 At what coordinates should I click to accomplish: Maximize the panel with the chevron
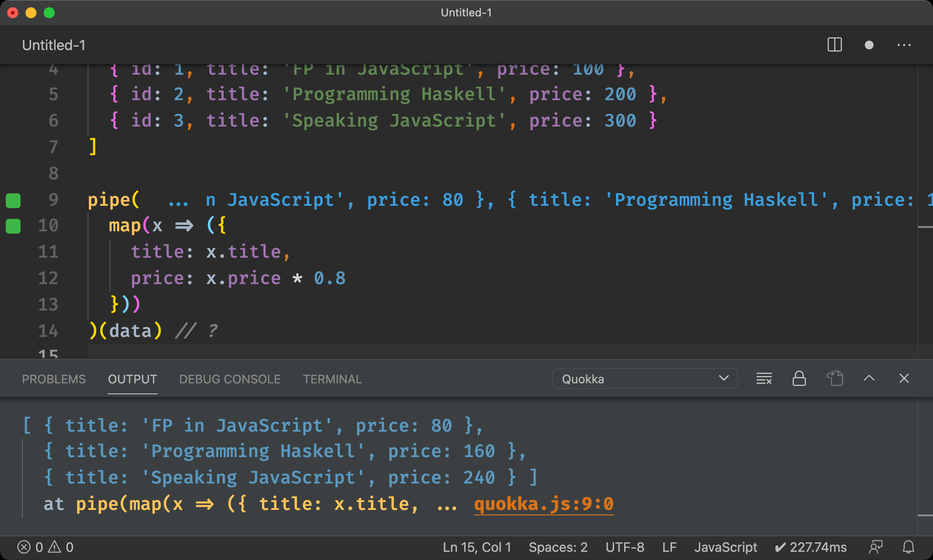point(869,378)
